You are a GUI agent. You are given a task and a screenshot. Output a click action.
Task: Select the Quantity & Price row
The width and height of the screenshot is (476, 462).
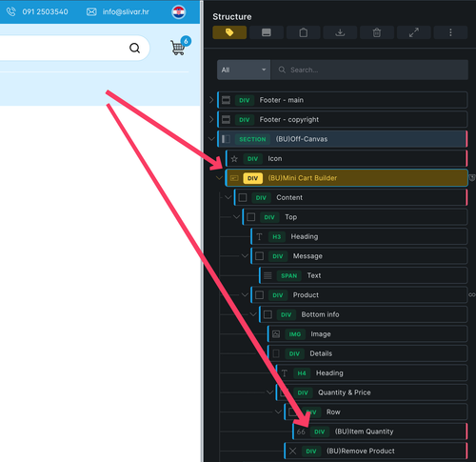(x=371, y=392)
